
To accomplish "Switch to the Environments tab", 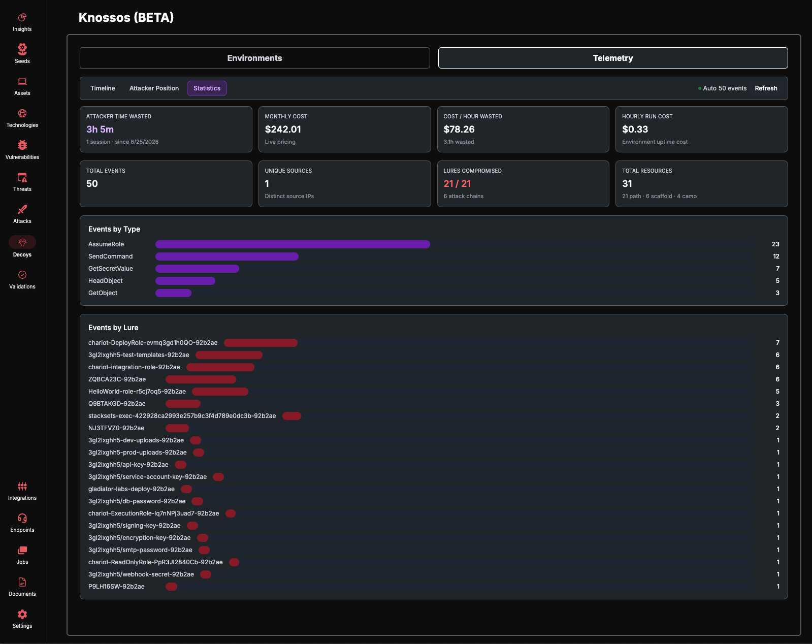I will click(x=255, y=58).
